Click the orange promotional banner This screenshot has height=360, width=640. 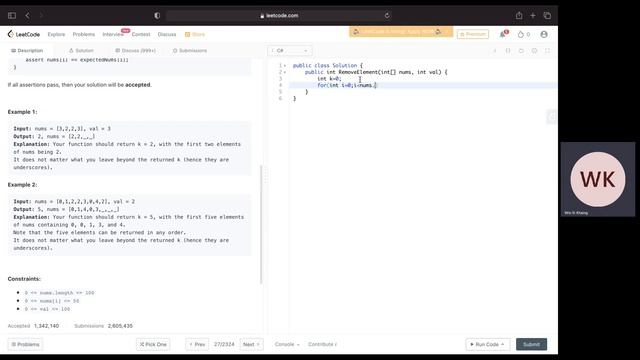(x=401, y=32)
